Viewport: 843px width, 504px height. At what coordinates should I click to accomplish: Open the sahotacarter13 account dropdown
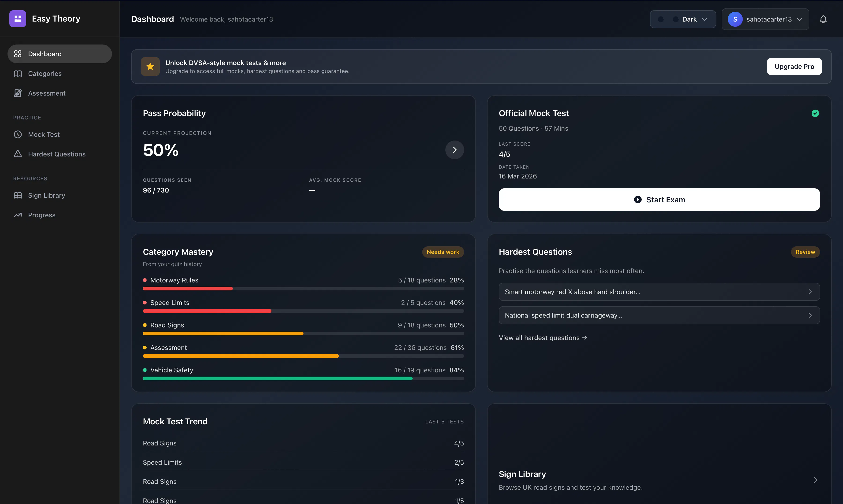tap(765, 19)
